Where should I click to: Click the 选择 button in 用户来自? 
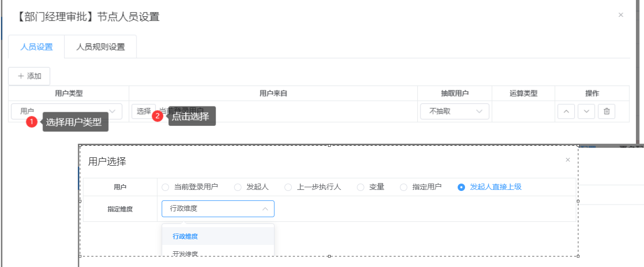(143, 111)
